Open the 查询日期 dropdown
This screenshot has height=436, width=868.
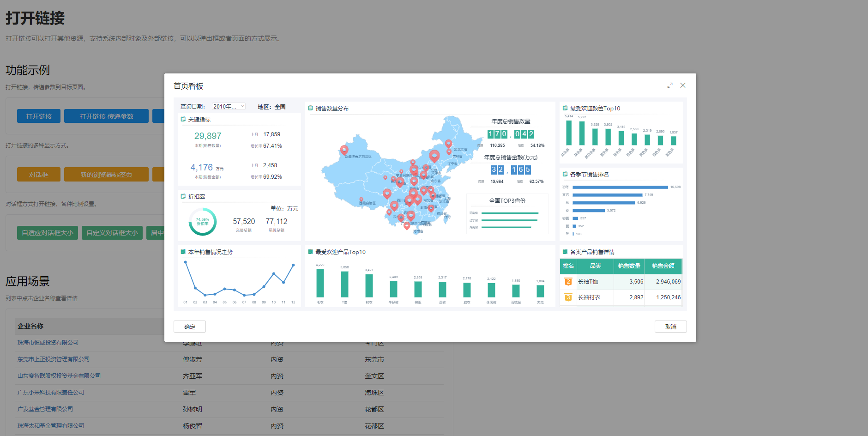point(229,107)
